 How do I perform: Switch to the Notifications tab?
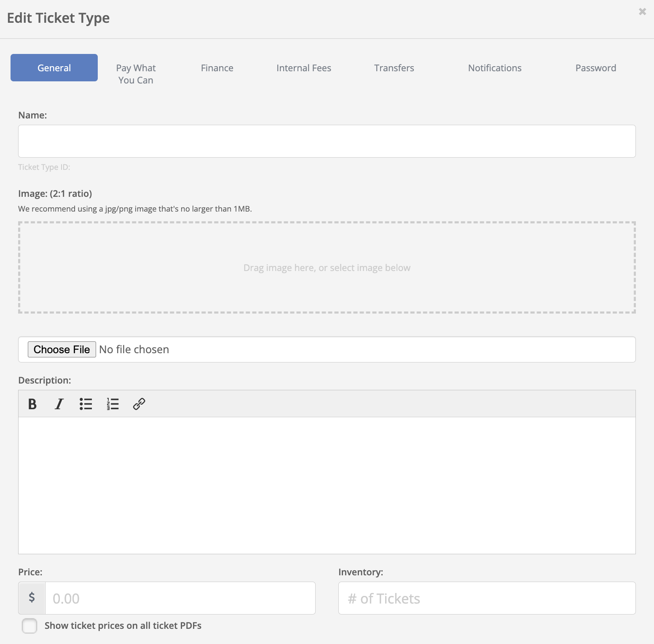coord(495,68)
